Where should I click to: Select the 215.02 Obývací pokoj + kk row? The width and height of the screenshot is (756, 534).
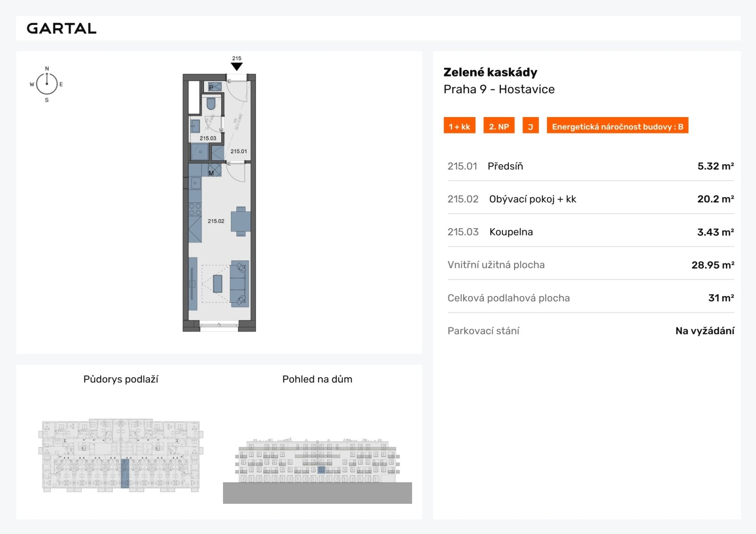[591, 199]
